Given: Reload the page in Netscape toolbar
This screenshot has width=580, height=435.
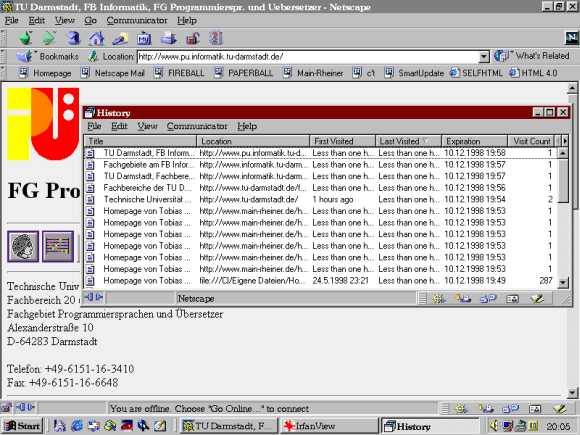Looking at the screenshot, I should tap(73, 38).
